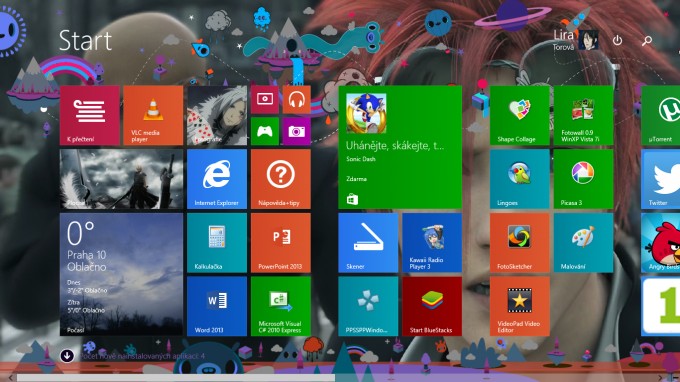Open the Twitter tile
The height and width of the screenshot is (382, 680).
pyautogui.click(x=660, y=179)
